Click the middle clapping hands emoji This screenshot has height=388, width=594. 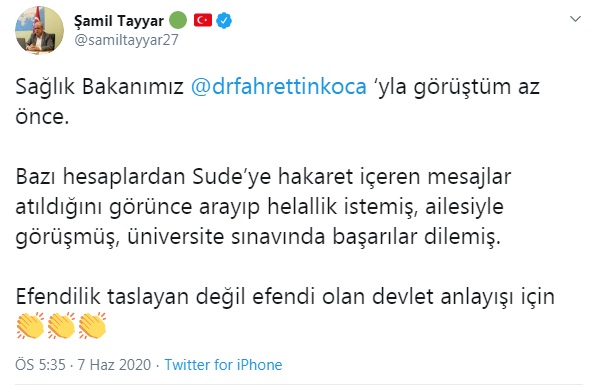click(61, 325)
